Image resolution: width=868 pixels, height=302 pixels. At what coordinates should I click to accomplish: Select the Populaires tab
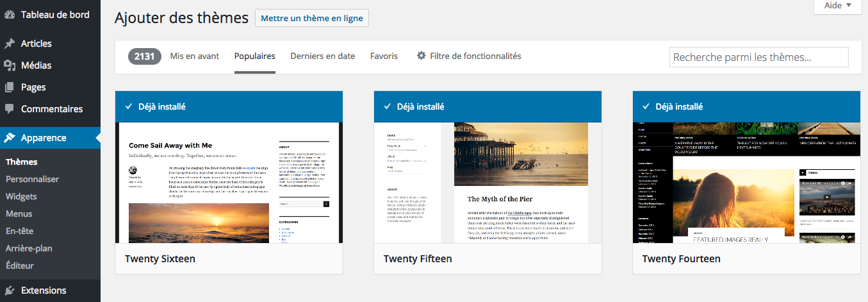pyautogui.click(x=255, y=56)
